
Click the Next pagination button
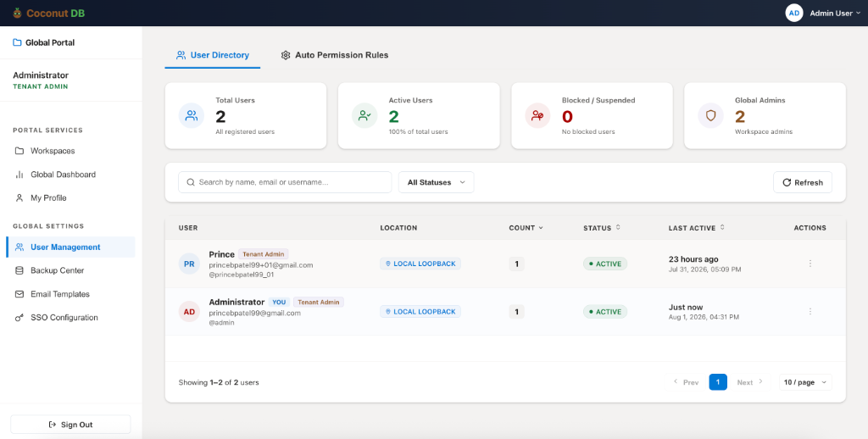(x=751, y=382)
